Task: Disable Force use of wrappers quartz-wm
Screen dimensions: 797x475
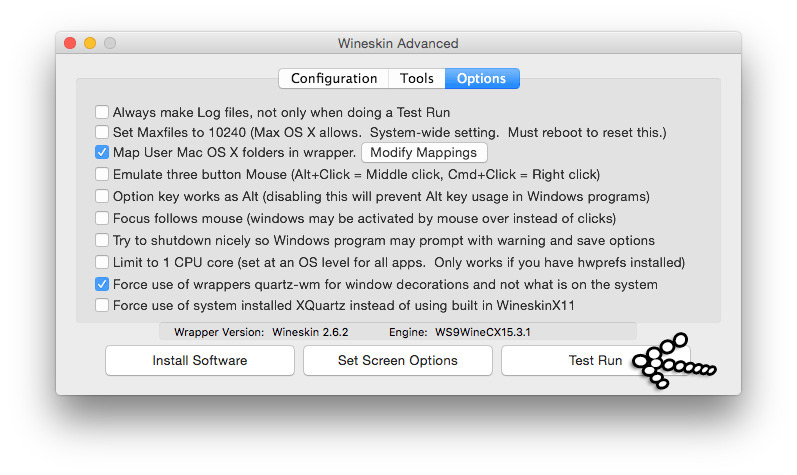Action: [x=102, y=284]
